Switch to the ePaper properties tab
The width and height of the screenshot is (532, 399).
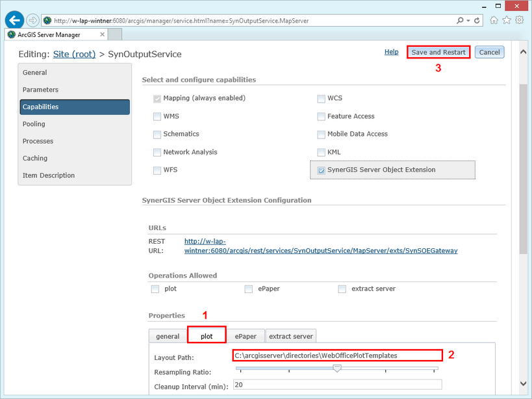(x=246, y=336)
